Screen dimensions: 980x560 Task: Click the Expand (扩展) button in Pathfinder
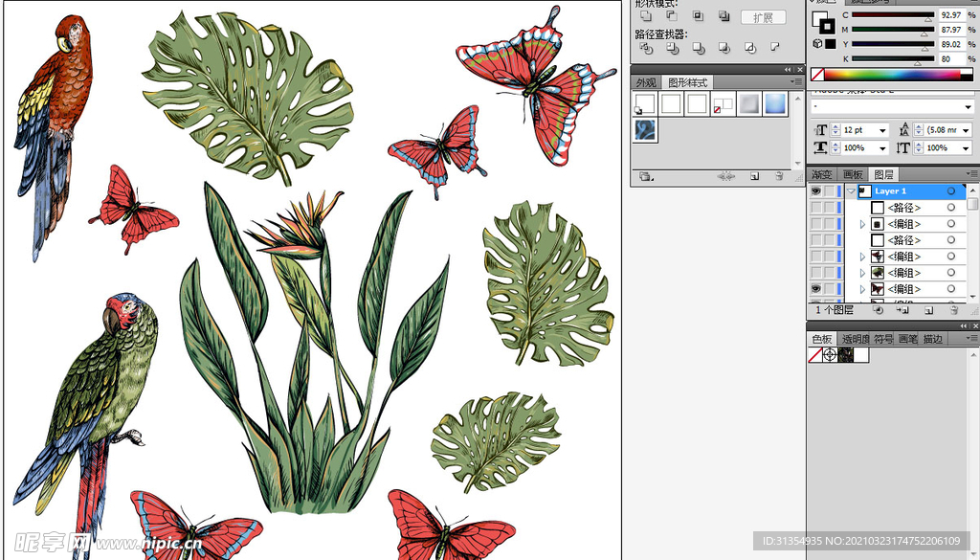click(x=763, y=17)
